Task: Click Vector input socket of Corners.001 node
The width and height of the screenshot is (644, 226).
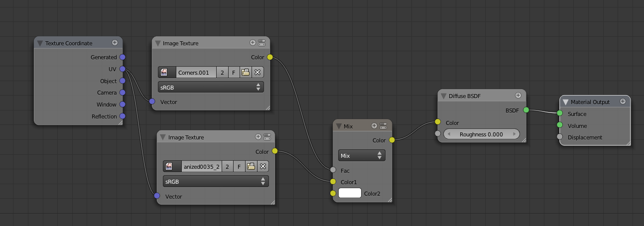Action: click(x=152, y=102)
